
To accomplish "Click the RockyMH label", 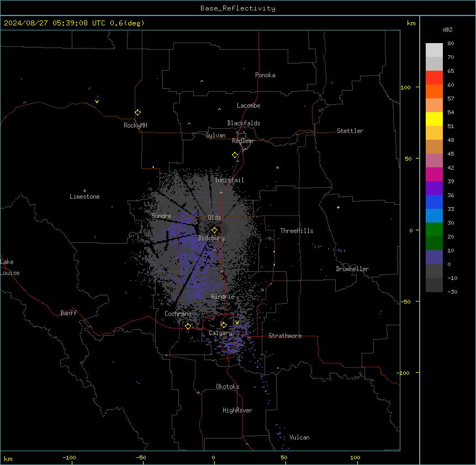I will click(135, 125).
